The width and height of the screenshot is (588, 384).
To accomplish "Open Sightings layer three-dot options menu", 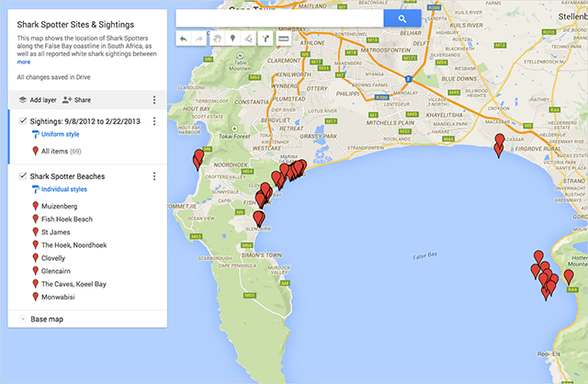I will [x=154, y=121].
